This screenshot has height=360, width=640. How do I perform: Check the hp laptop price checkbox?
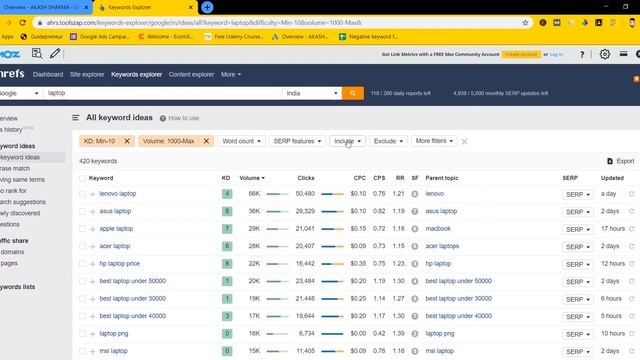click(82, 264)
